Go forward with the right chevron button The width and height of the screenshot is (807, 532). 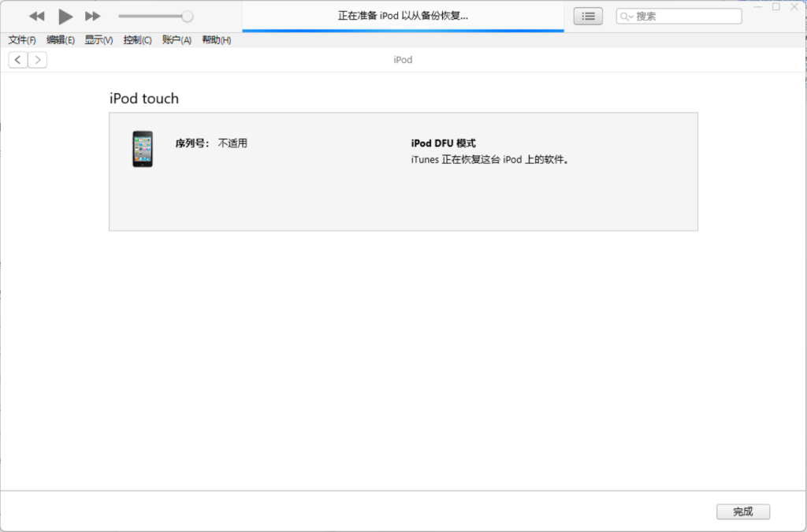click(x=37, y=60)
